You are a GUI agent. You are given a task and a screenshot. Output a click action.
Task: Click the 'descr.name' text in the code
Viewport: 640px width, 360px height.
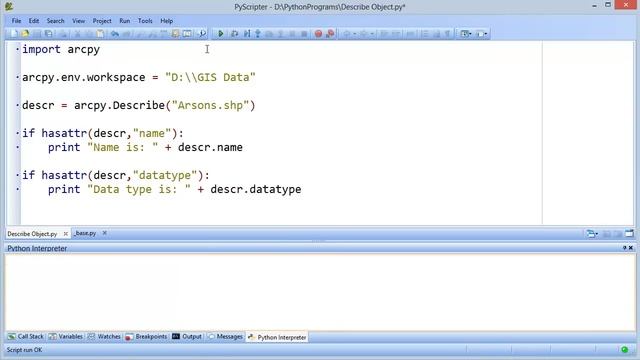click(210, 147)
